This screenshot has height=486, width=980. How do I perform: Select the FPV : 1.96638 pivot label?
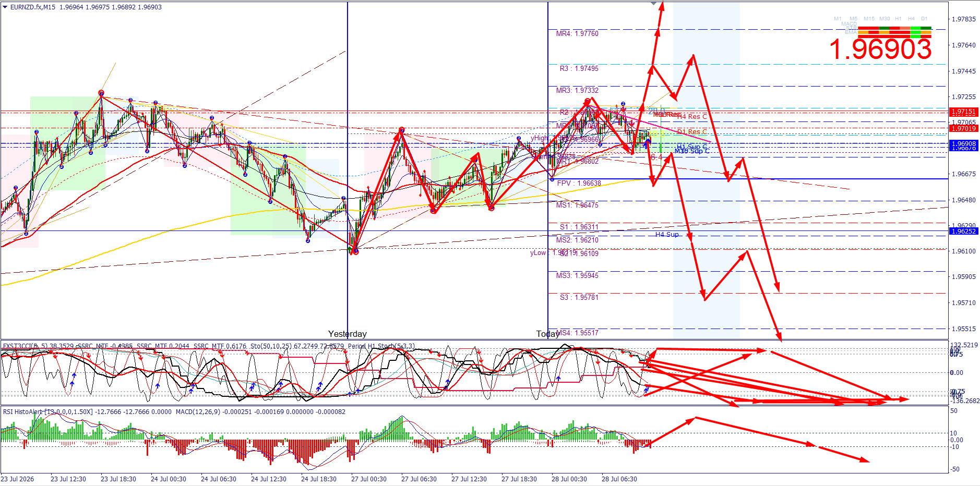click(579, 183)
